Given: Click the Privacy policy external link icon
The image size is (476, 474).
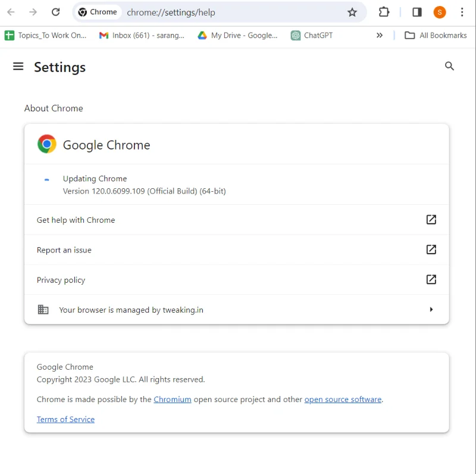Looking at the screenshot, I should point(431,279).
